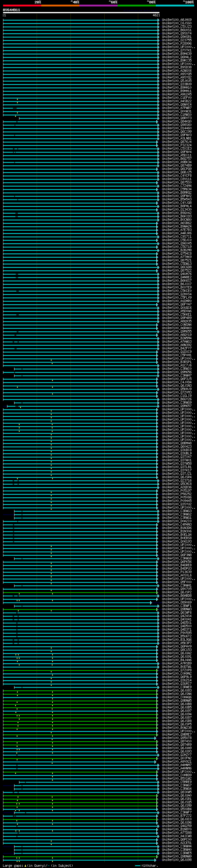Open hit UniRef100_Q9ASR1
Image resolution: width=197 pixels, height=868 pixels.
(x=177, y=37)
